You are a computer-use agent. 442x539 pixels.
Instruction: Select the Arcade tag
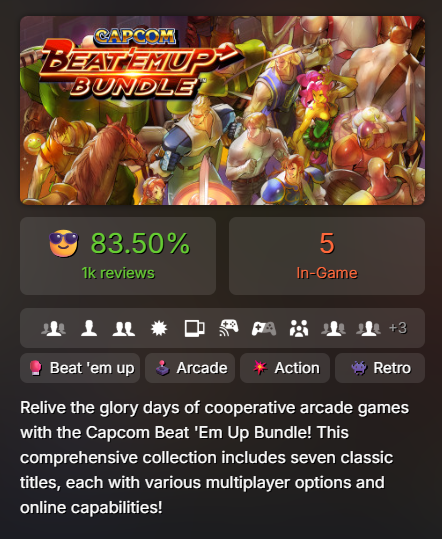pyautogui.click(x=190, y=368)
